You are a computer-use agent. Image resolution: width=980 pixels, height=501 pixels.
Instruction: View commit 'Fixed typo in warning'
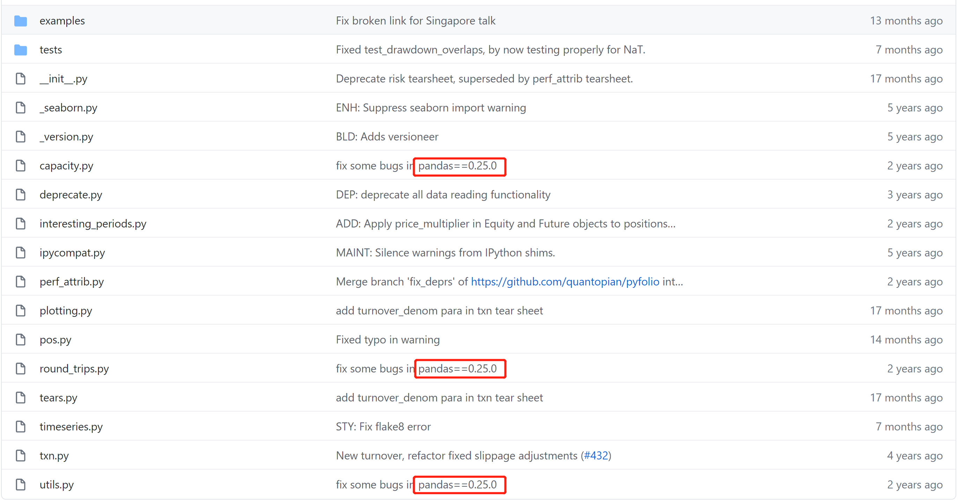point(387,340)
